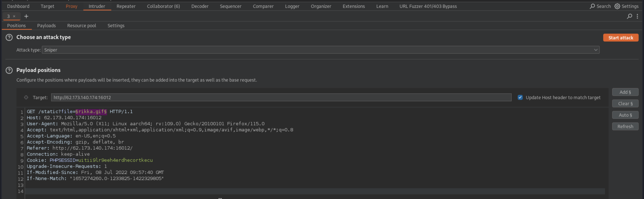Click the plus icon to add new Intruder tab
This screenshot has height=199, width=644.
click(26, 16)
